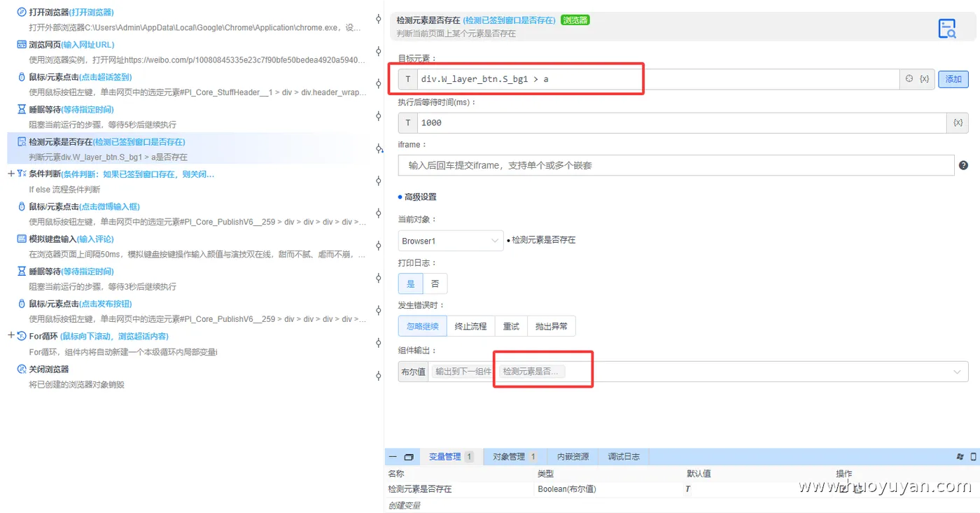Click variable name cell 检测元素是否存在 in table
Viewport: 980px width, 513px height.
420,489
